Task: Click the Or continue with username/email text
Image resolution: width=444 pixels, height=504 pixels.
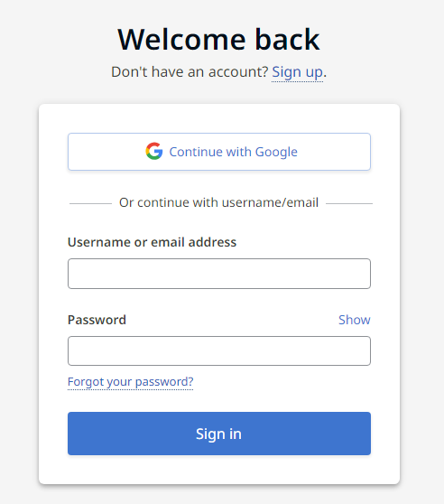Action: [x=218, y=203]
